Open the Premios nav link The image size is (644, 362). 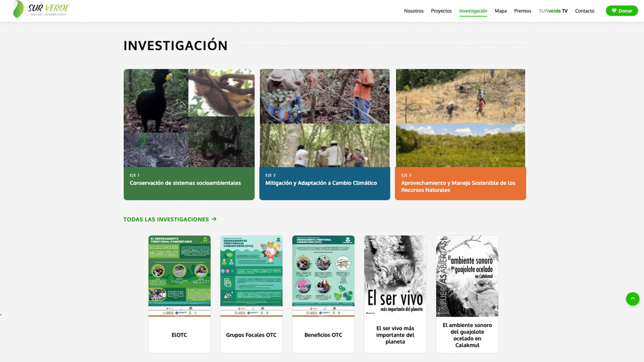(523, 11)
